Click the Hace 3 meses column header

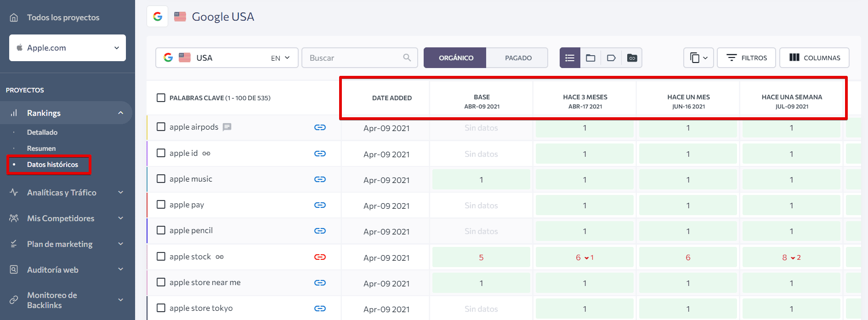585,102
